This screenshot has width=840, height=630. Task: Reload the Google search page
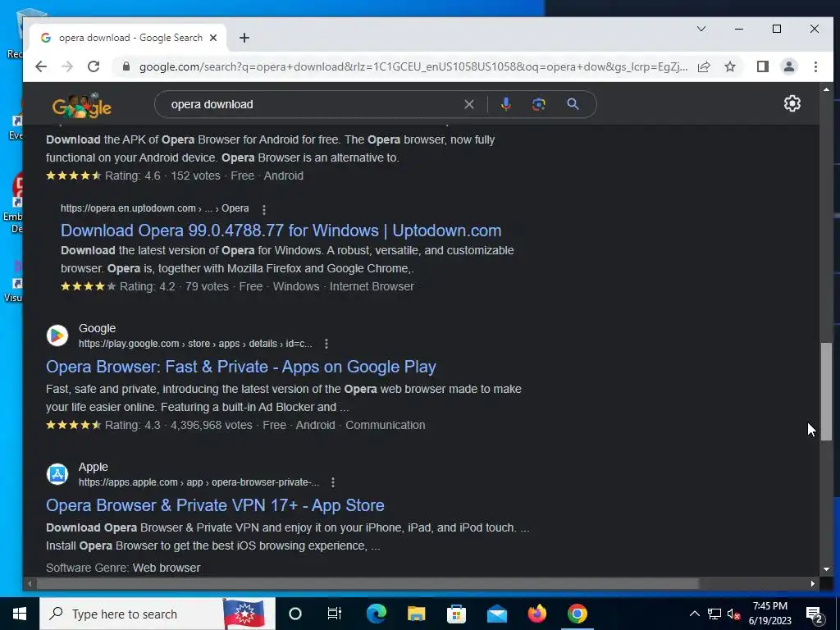click(x=94, y=66)
